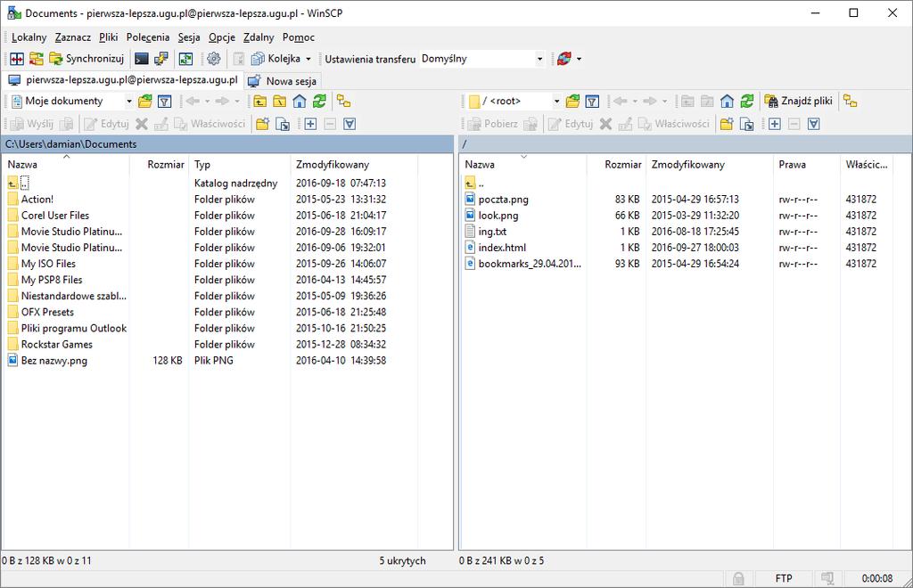Toggle local directory tree icon
The height and width of the screenshot is (588, 913).
(x=344, y=102)
